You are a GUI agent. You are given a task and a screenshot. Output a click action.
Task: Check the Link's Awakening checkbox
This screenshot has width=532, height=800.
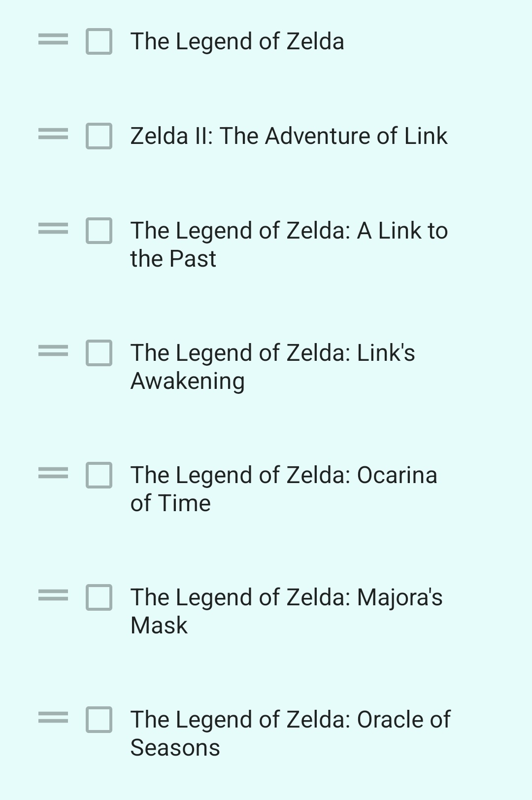pos(99,353)
